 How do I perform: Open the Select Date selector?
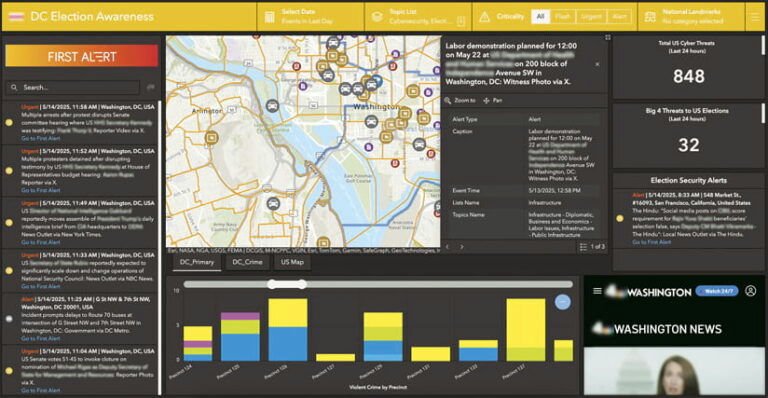point(311,17)
